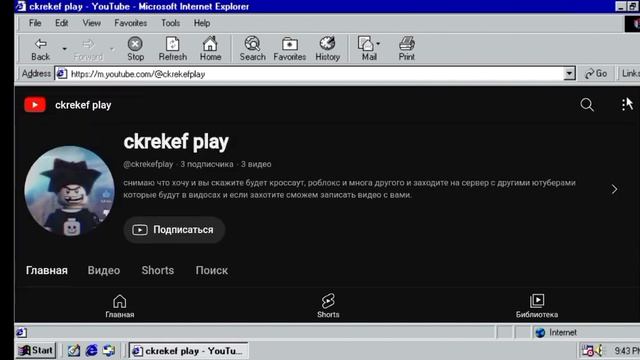
Task: Open the Back history dropdown arrow
Action: (x=64, y=49)
